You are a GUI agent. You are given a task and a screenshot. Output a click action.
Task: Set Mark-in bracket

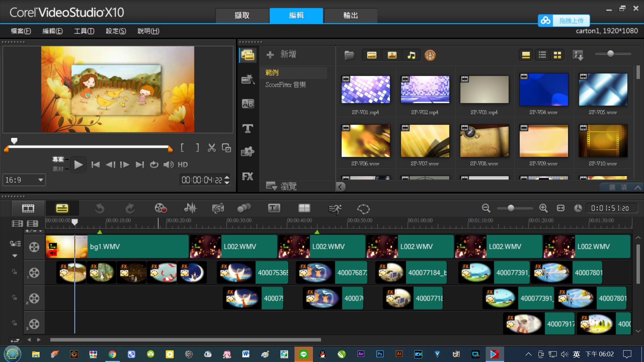coord(182,148)
